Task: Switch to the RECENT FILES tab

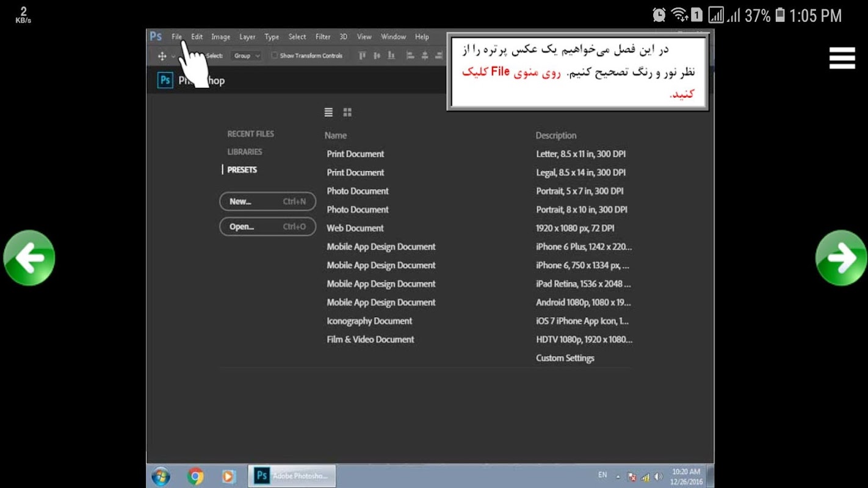Action: pyautogui.click(x=251, y=134)
